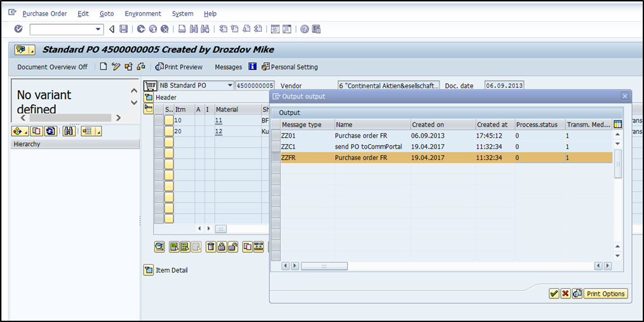Open the Edit menu
Viewport: 644px width, 322px height.
point(83,13)
